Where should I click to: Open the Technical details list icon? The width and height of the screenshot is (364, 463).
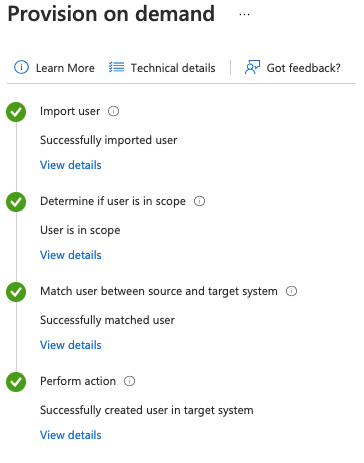pyautogui.click(x=116, y=67)
